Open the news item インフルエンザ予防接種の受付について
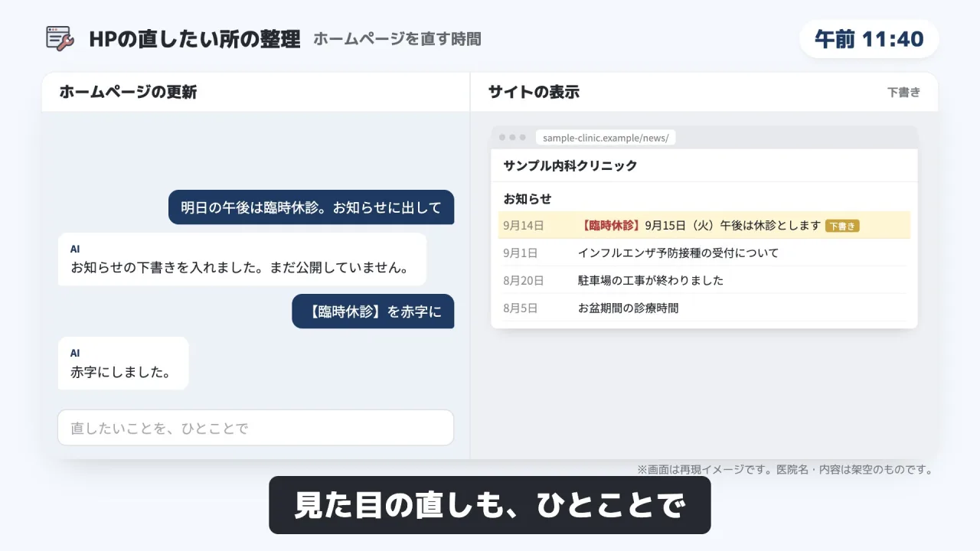Viewport: 980px width, 551px height. 678,253
